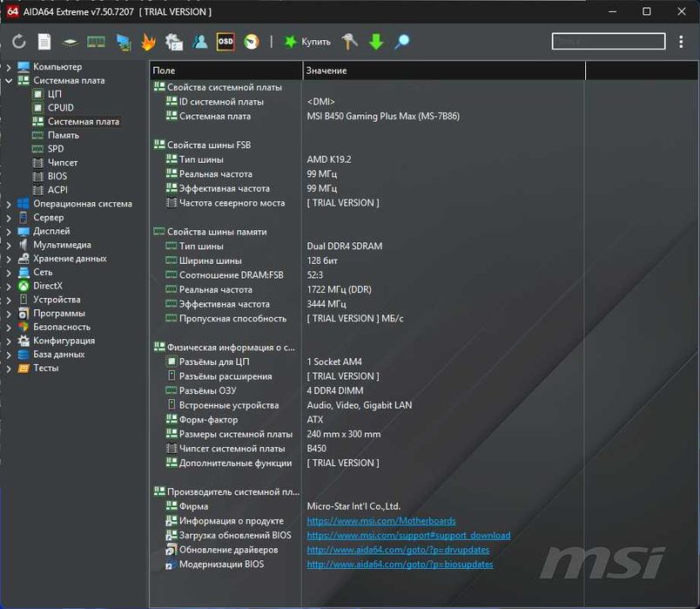The image size is (700, 609).
Task: Open the msi.com/Motherboards link
Action: point(381,521)
